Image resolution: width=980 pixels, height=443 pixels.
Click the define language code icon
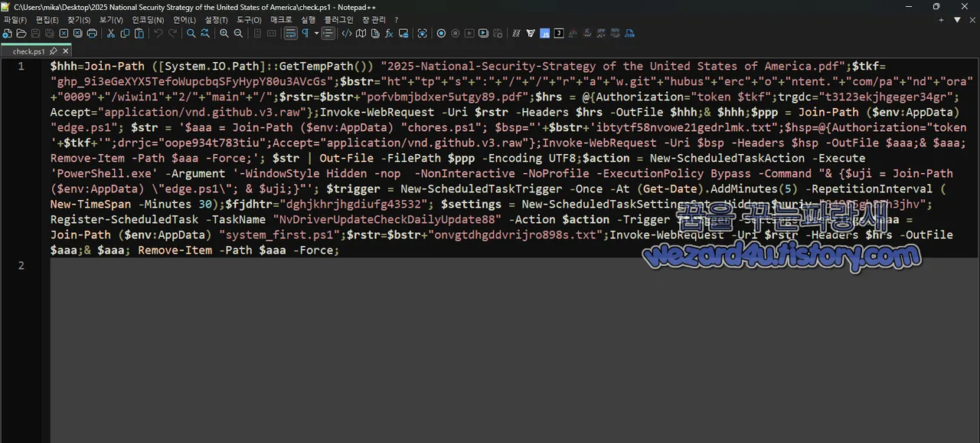[x=347, y=34]
